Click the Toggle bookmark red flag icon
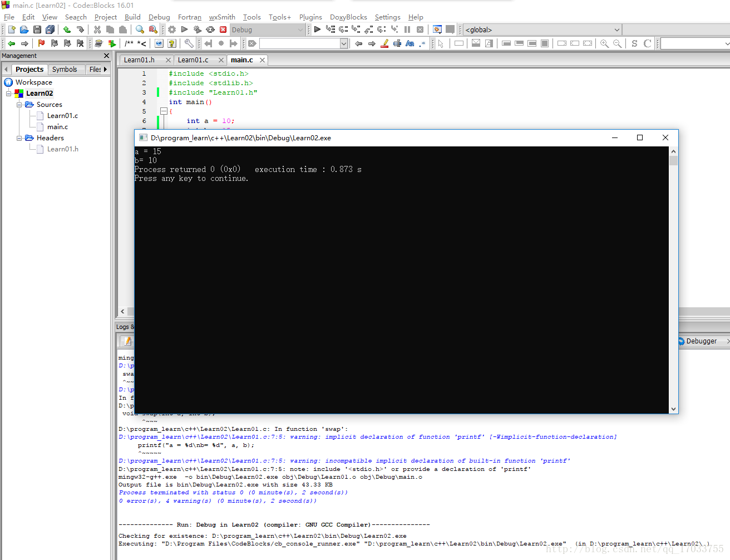730x560 pixels. click(x=41, y=43)
